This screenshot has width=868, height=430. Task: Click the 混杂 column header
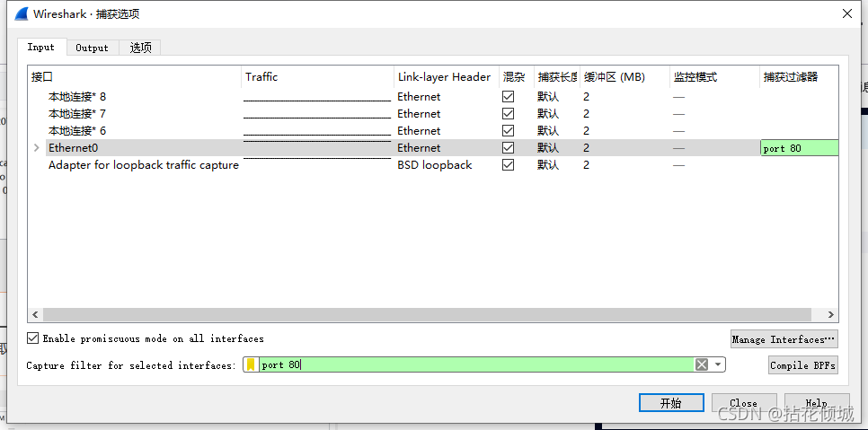516,77
